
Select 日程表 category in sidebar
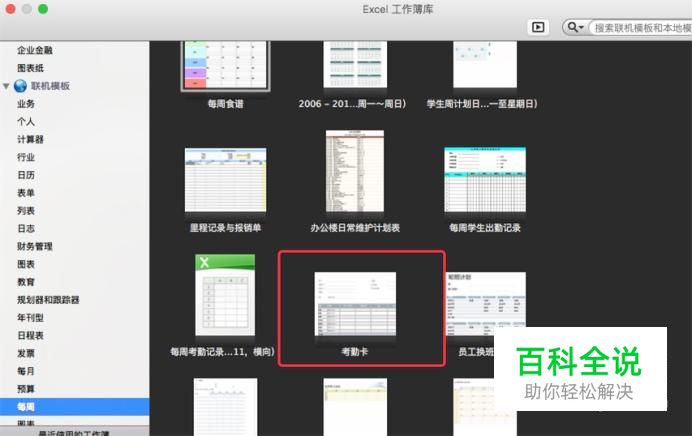pos(30,335)
